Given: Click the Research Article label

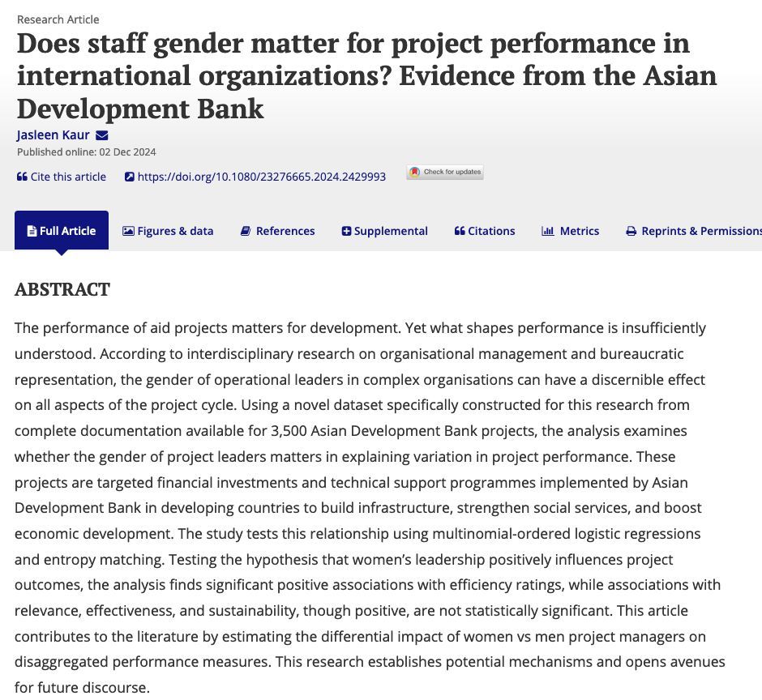Looking at the screenshot, I should point(58,19).
